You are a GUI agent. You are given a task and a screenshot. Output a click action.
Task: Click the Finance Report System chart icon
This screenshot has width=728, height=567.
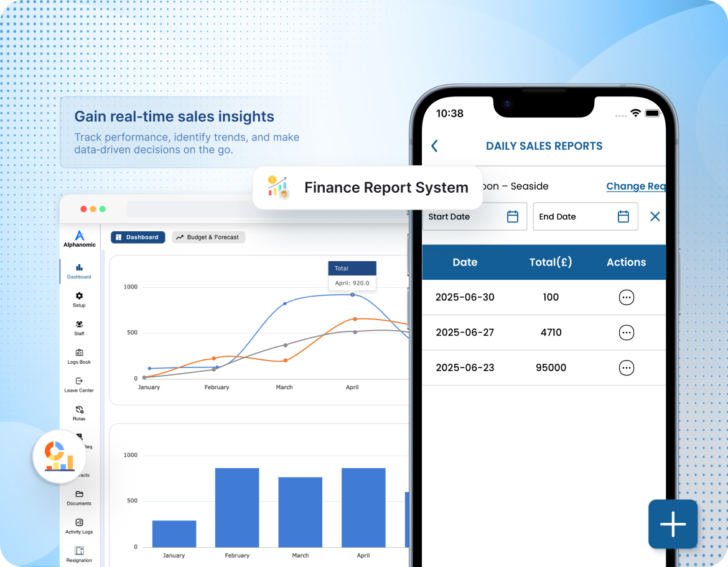[x=279, y=188]
